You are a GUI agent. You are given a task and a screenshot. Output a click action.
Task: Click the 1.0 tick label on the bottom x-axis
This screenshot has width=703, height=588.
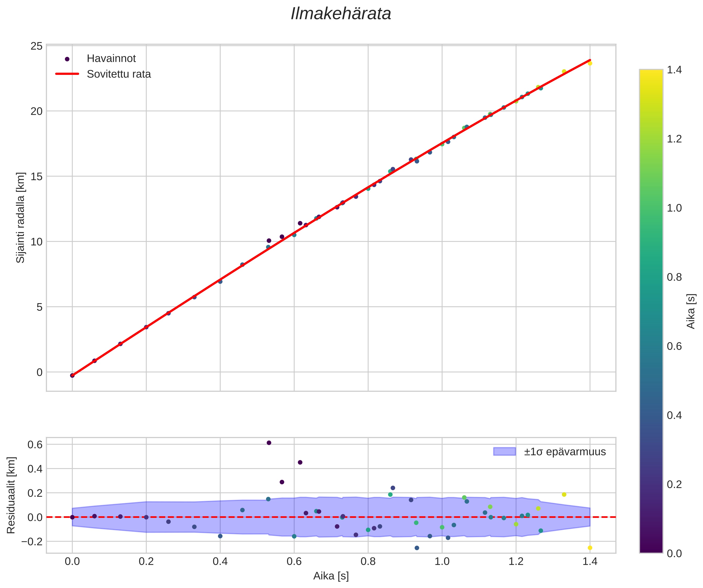[442, 561]
